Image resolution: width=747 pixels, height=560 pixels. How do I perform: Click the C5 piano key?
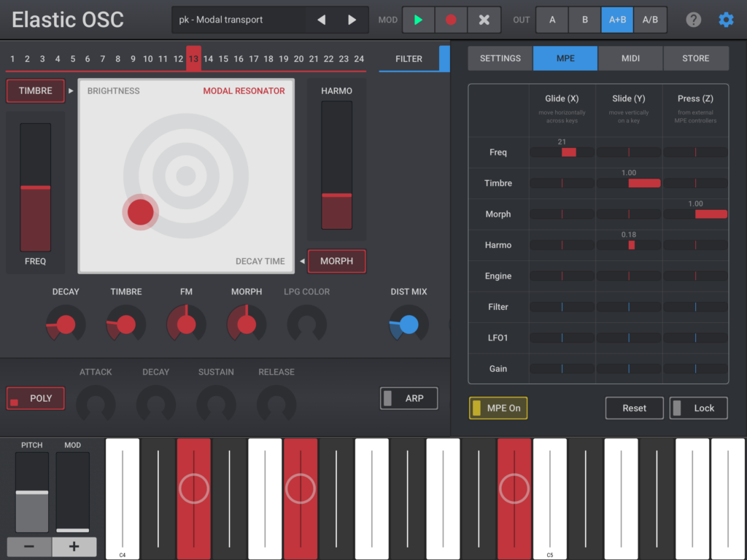tap(550, 499)
